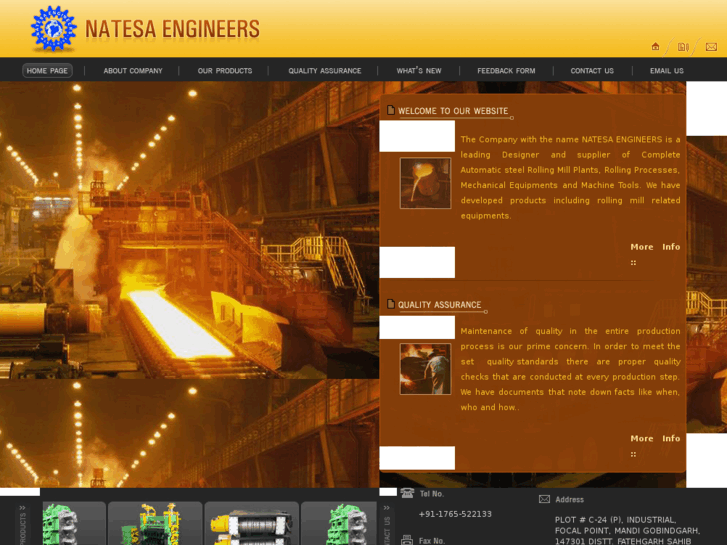Click document icon beside Quality Assurance heading

pos(391,304)
